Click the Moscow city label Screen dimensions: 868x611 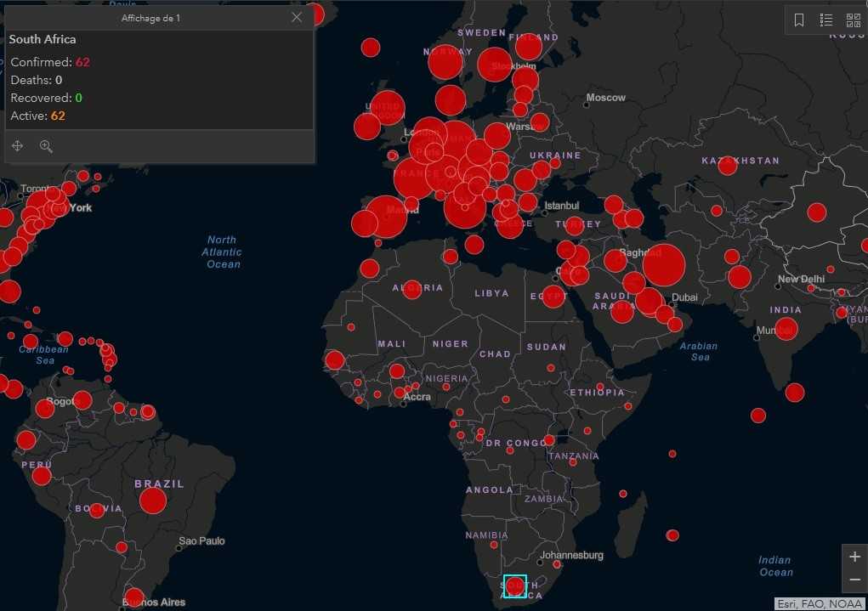[x=605, y=98]
